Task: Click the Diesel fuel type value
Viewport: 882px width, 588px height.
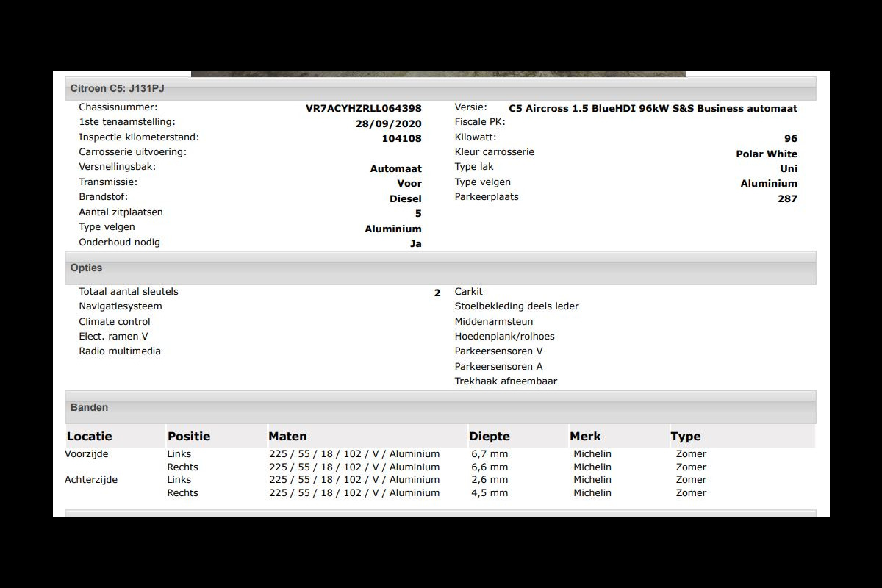Action: click(406, 198)
